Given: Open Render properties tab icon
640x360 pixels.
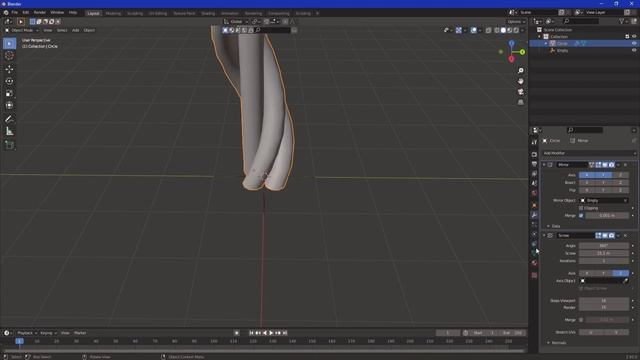Looking at the screenshot, I should pos(534,154).
